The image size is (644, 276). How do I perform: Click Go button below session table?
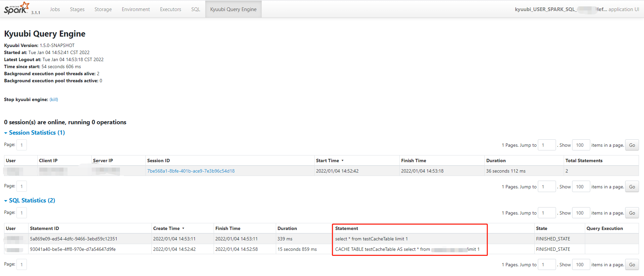tap(632, 187)
